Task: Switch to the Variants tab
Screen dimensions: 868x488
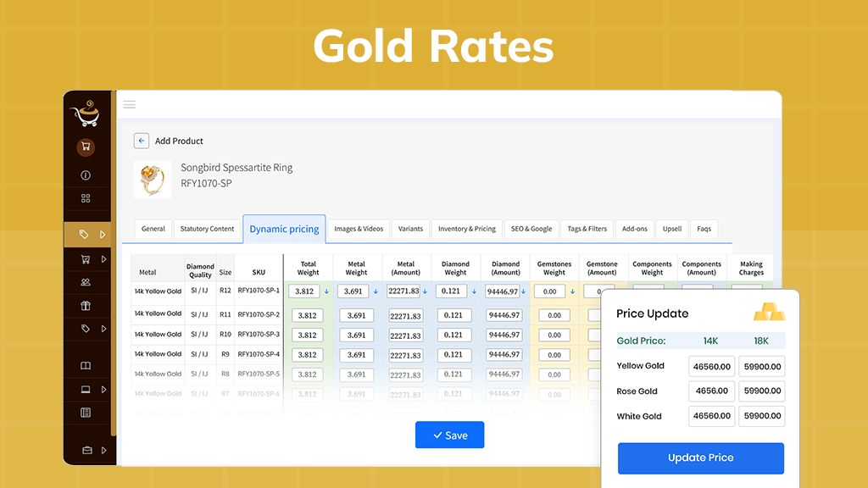Action: click(x=410, y=229)
